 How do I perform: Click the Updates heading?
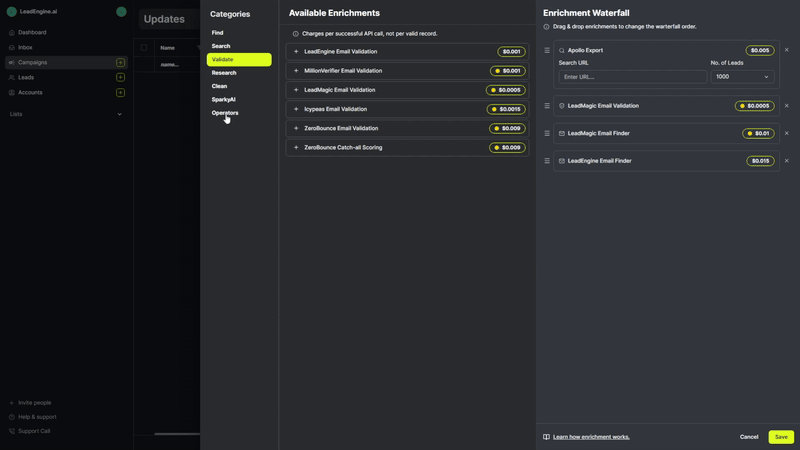164,19
